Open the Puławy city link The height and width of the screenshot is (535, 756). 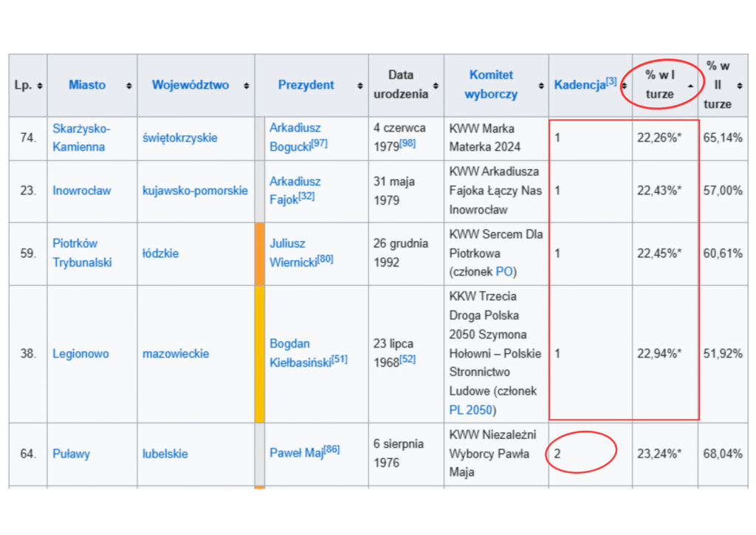pos(72,454)
